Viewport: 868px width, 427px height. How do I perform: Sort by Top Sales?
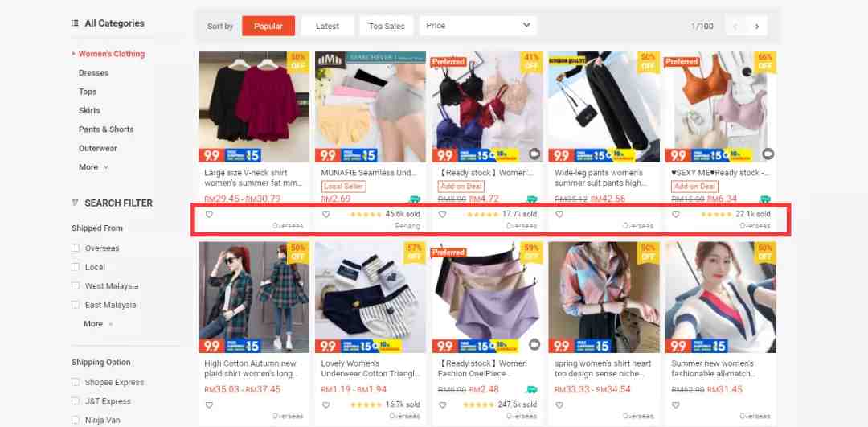(x=387, y=26)
